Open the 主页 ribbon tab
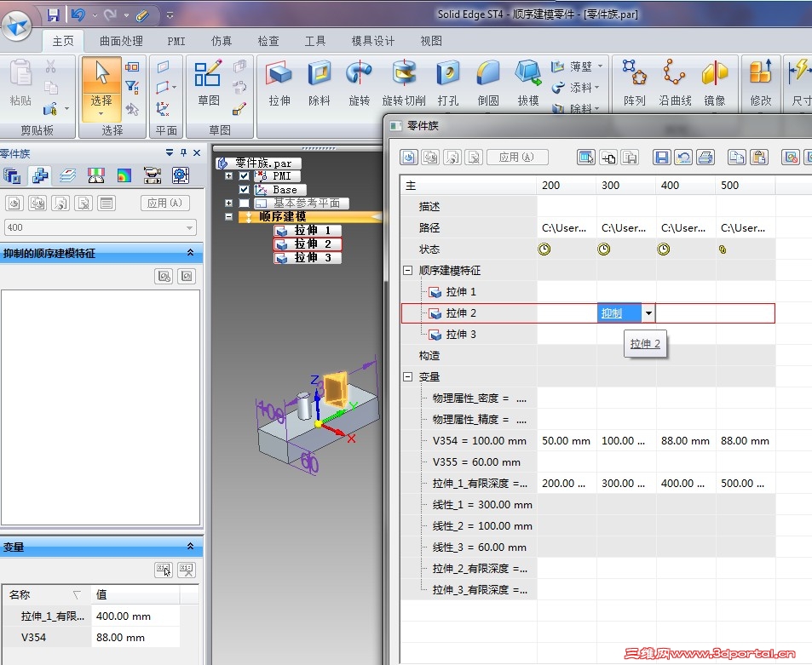Viewport: 812px width, 665px height. pos(63,41)
